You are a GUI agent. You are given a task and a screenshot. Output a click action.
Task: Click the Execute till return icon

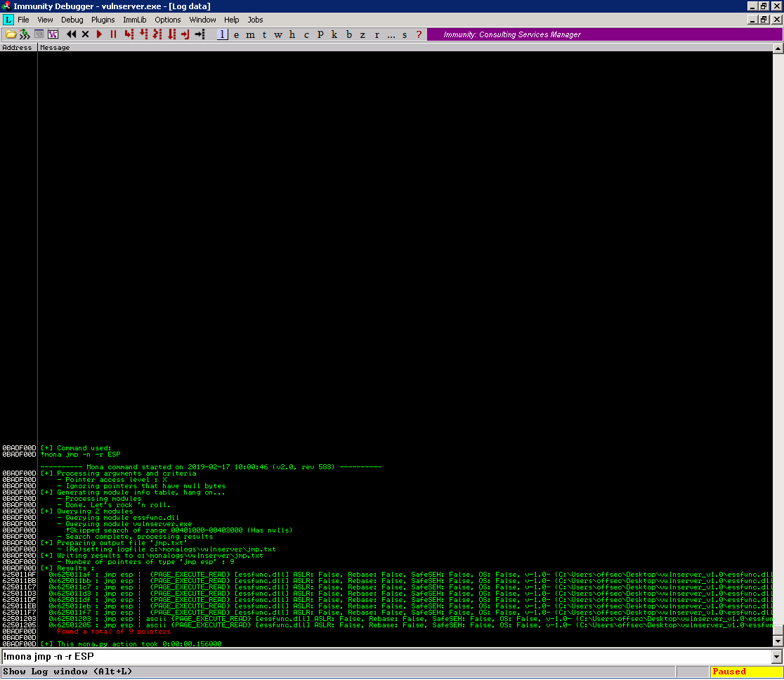tap(185, 34)
